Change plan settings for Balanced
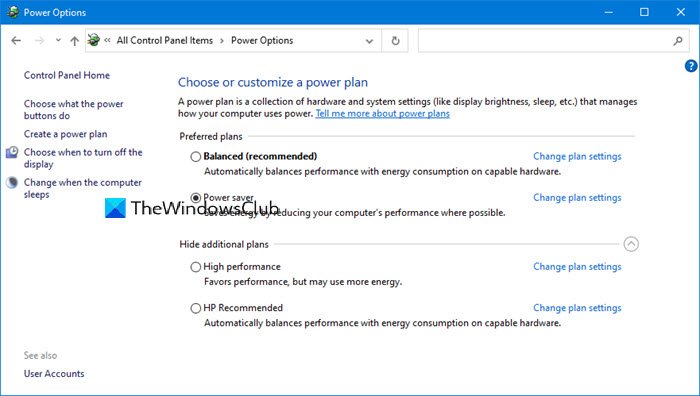The height and width of the screenshot is (396, 700). pos(577,156)
